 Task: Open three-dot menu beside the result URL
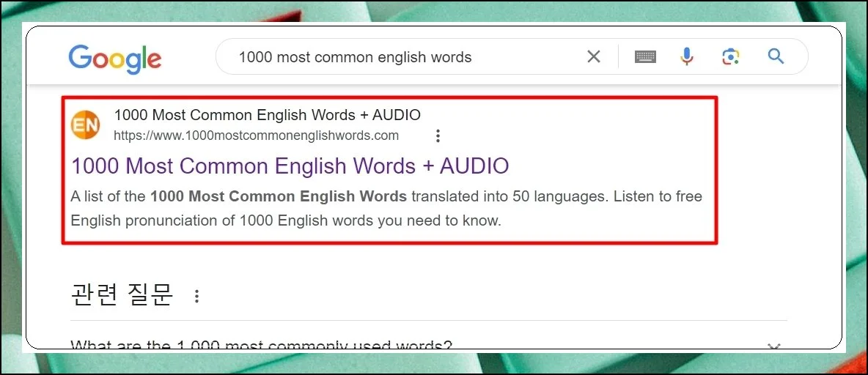[x=438, y=135]
